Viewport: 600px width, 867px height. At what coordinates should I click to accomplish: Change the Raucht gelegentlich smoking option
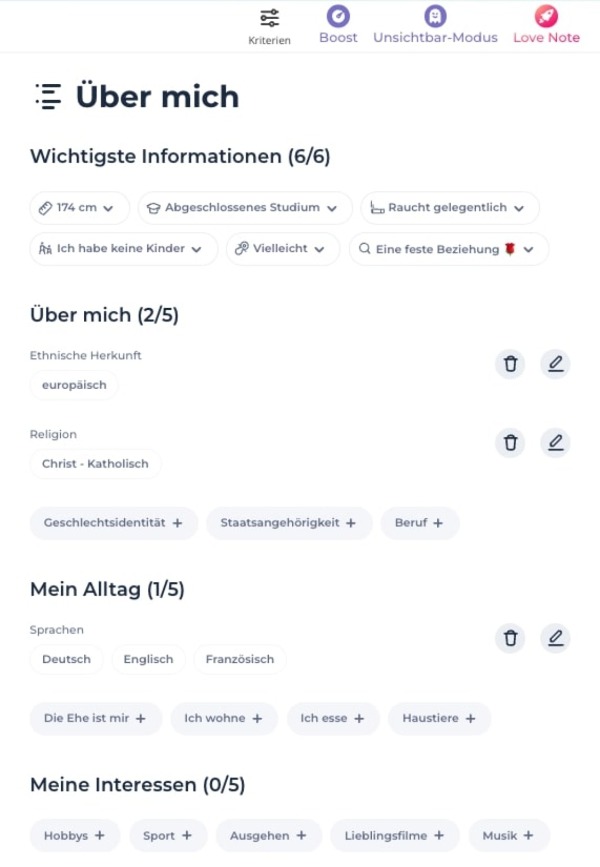[449, 208]
